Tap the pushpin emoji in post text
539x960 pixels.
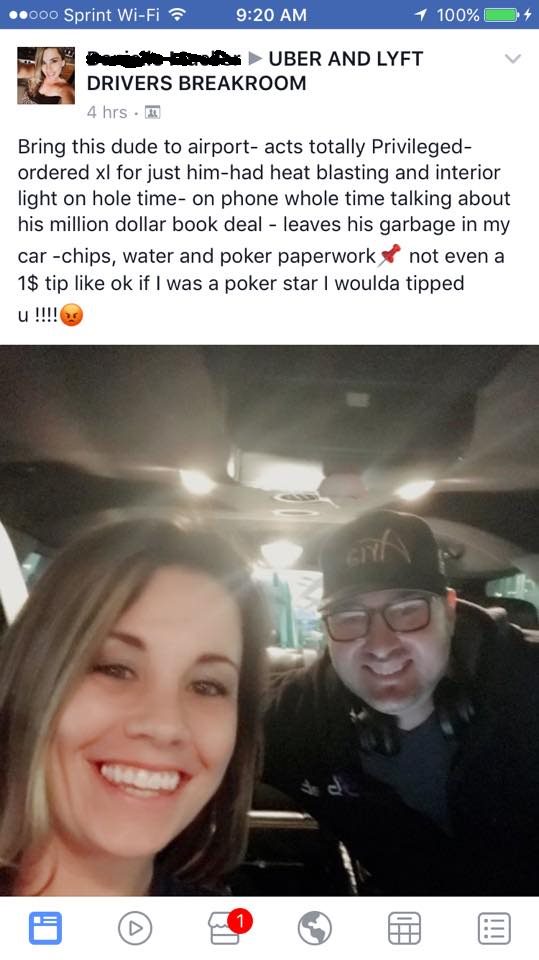click(x=390, y=255)
